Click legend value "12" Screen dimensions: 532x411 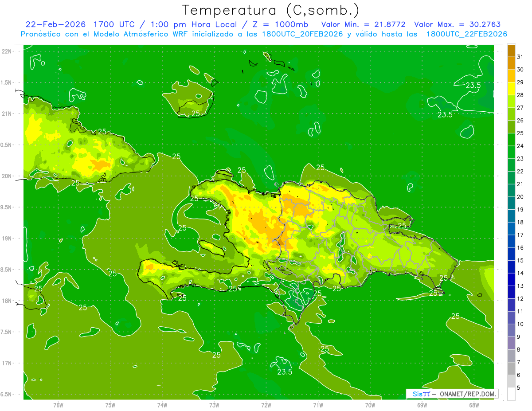pos(520,299)
